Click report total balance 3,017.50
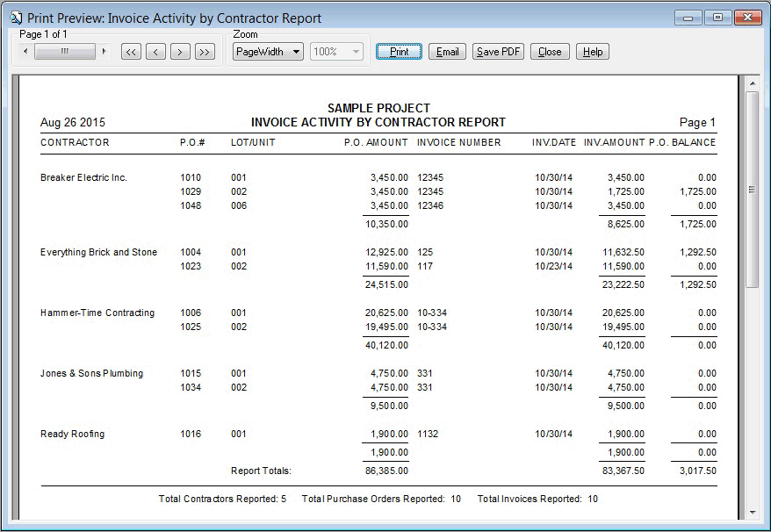This screenshot has height=532, width=771. (698, 471)
